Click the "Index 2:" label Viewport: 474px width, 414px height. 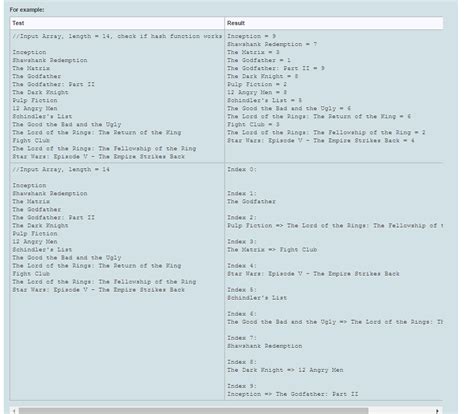coord(242,217)
